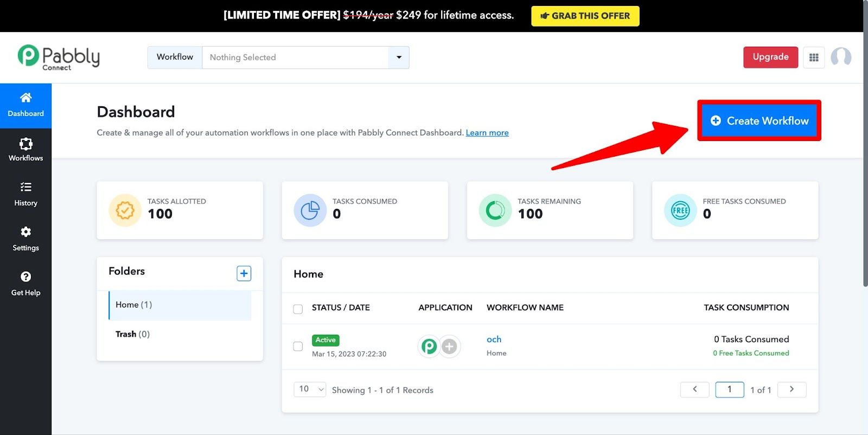The width and height of the screenshot is (868, 435).
Task: Add a new folder with plus icon
Action: tap(244, 273)
